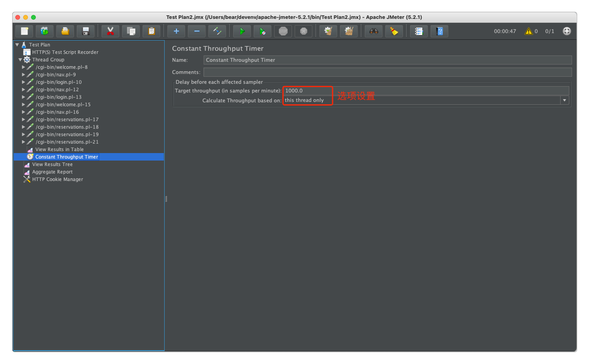Select /cgi-bin/nav.pl-16 sampler
589x364 pixels.
[x=57, y=112]
